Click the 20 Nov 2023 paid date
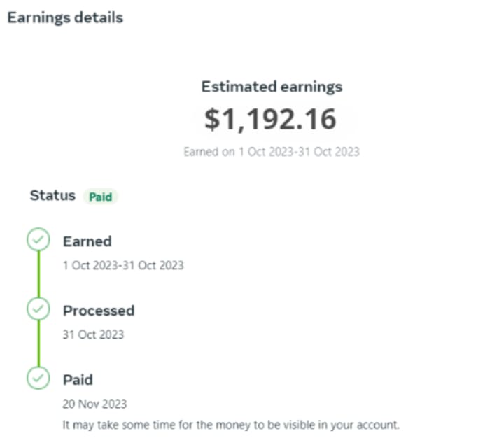The width and height of the screenshot is (504, 445). coord(94,404)
